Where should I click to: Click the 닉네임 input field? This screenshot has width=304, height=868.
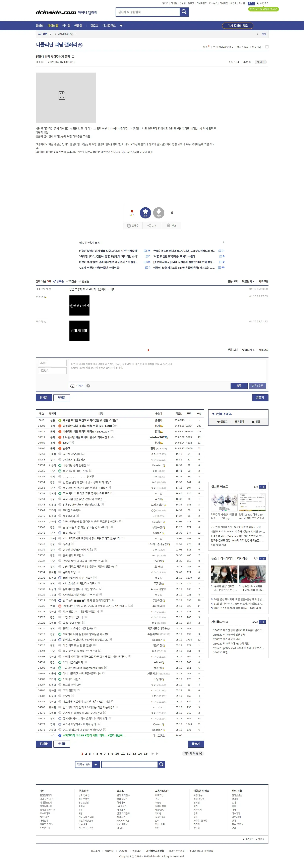(52, 363)
